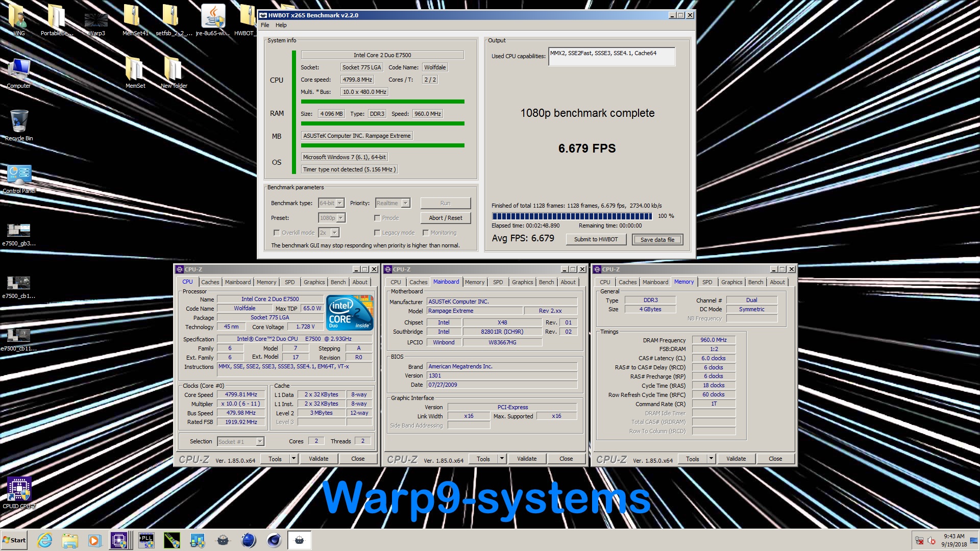This screenshot has height=551, width=980.
Task: Click the DRAM Frequency value 960.0 MHz
Action: click(714, 340)
